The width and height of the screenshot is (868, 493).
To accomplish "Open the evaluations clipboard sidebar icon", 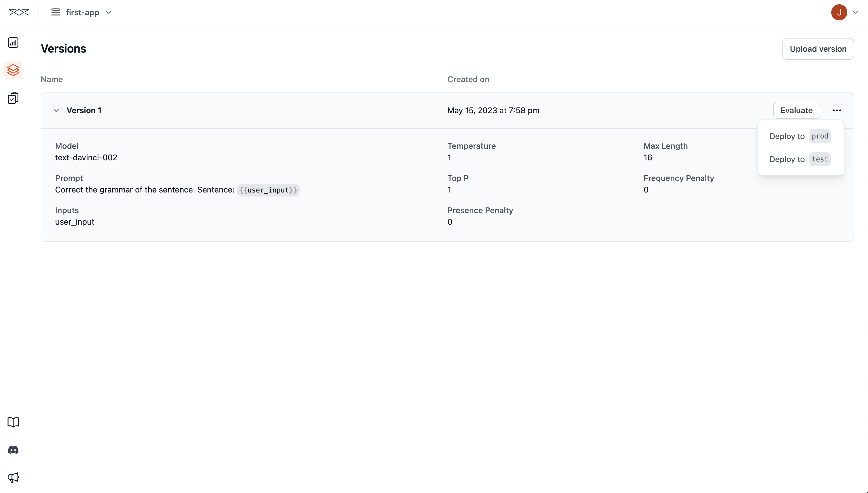I will click(x=13, y=98).
